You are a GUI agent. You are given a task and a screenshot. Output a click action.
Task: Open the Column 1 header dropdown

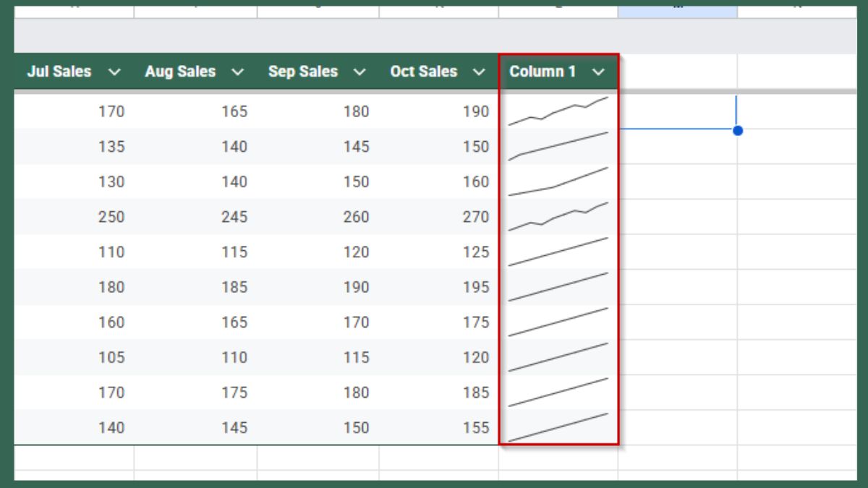coord(598,72)
